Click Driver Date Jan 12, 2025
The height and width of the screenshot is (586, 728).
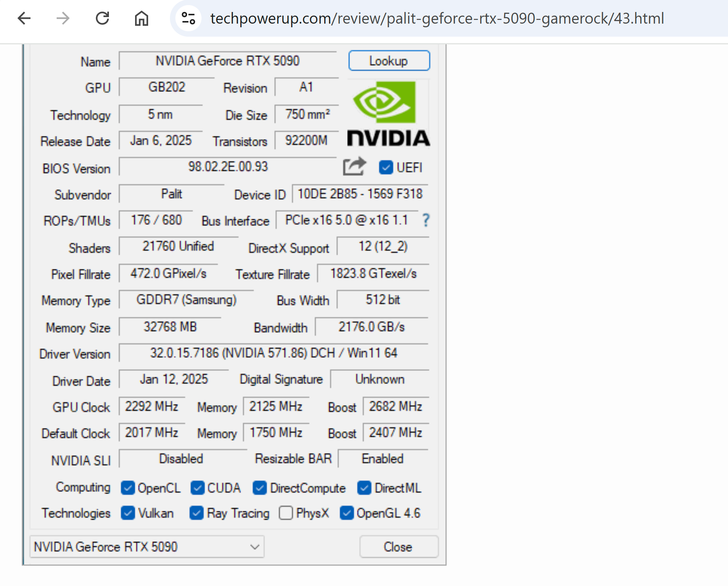coord(174,379)
